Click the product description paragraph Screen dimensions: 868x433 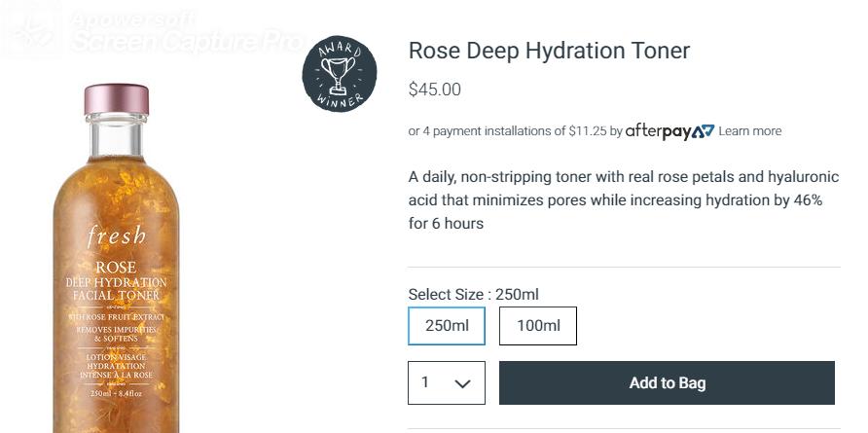point(615,200)
